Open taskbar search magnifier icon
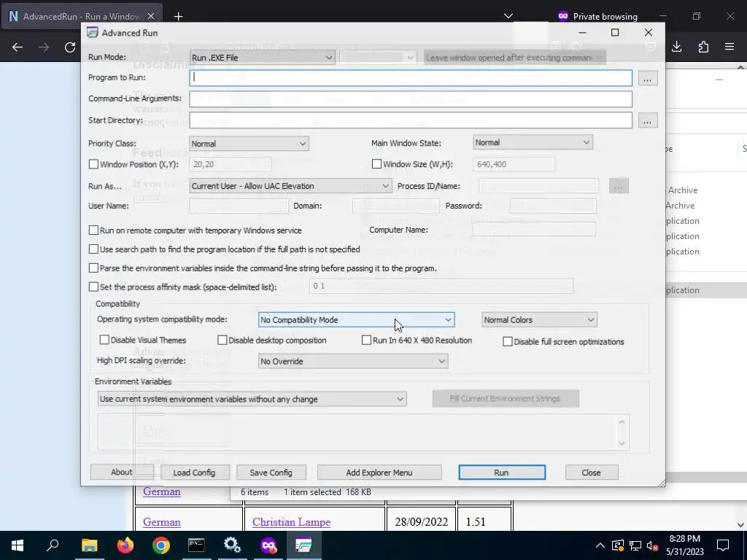 point(53,545)
